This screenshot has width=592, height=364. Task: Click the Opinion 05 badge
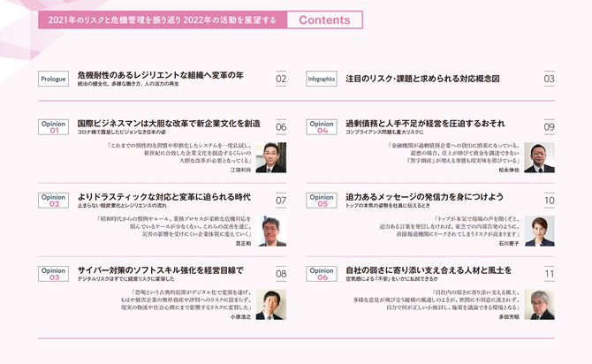point(322,201)
